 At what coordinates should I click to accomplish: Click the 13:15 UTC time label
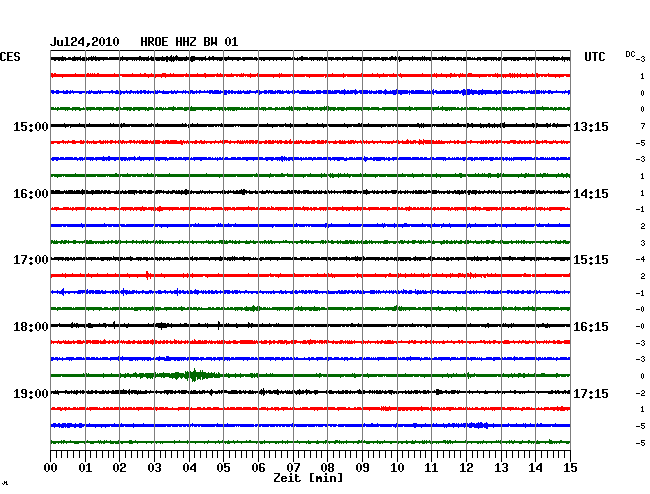(x=591, y=126)
